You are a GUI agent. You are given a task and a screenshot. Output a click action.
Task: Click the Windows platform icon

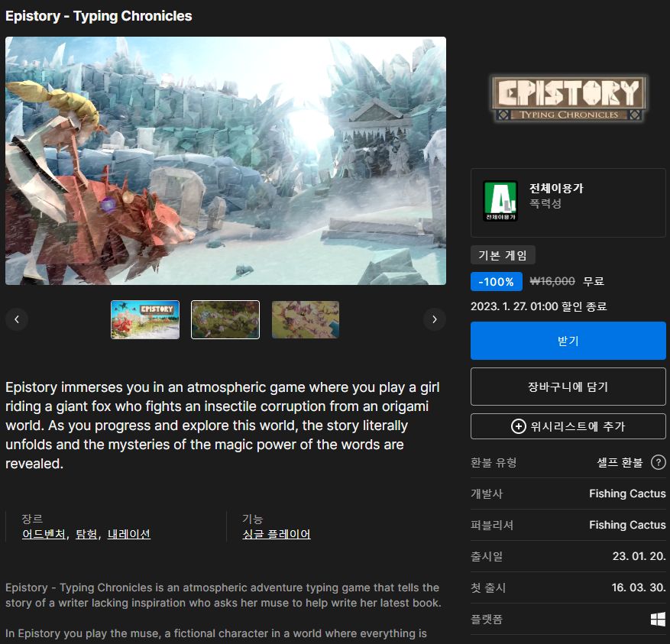coord(658,619)
